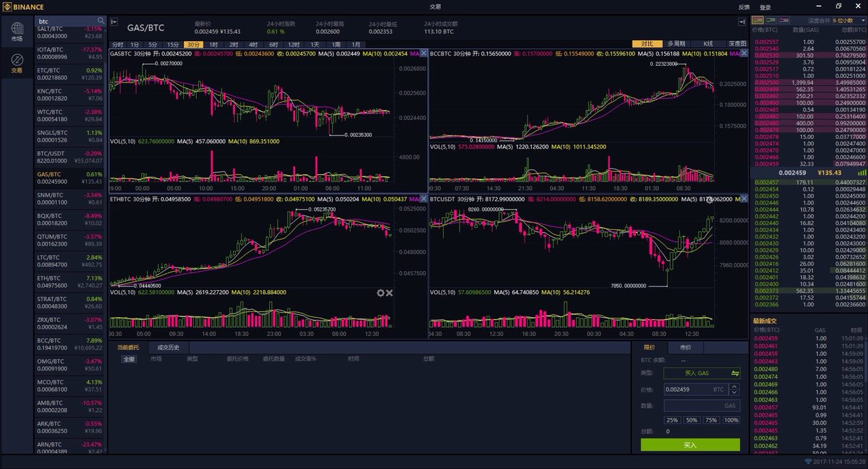Select BTC/USDT in the market list
This screenshot has width=868, height=469.
70,157
